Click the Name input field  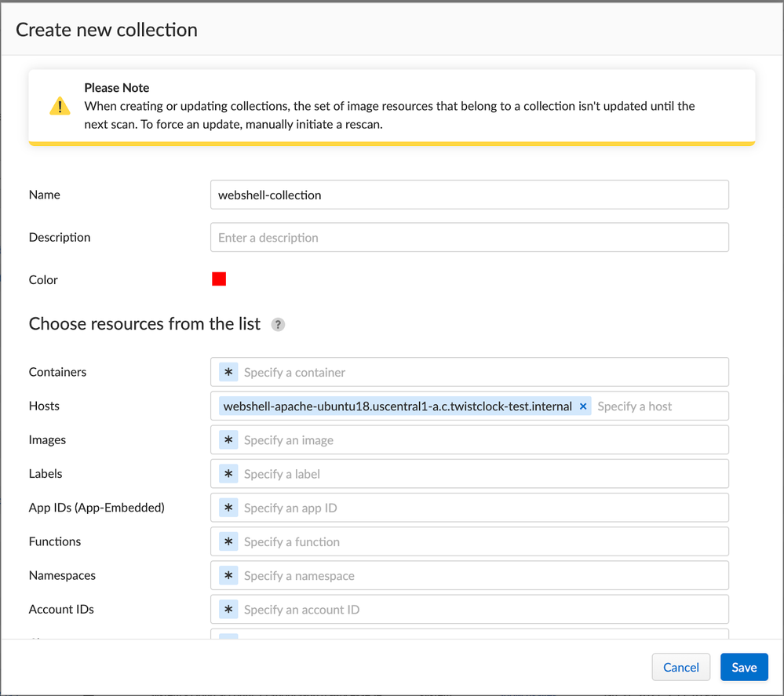coord(469,195)
